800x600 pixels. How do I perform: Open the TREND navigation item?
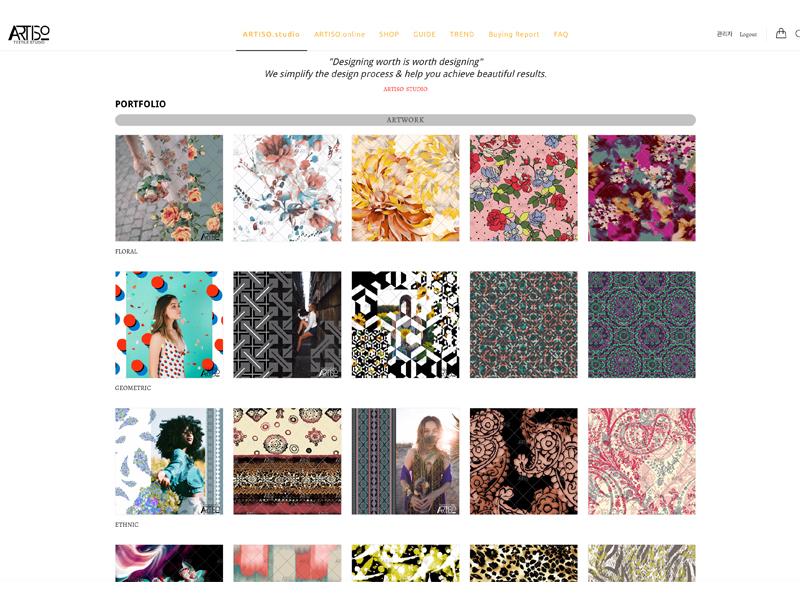(462, 34)
